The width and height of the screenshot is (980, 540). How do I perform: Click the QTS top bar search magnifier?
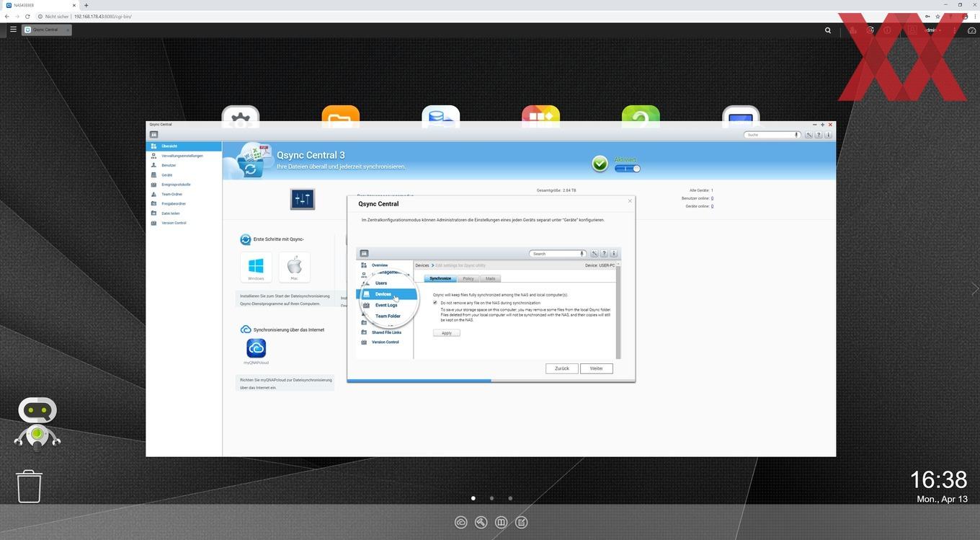tap(828, 30)
